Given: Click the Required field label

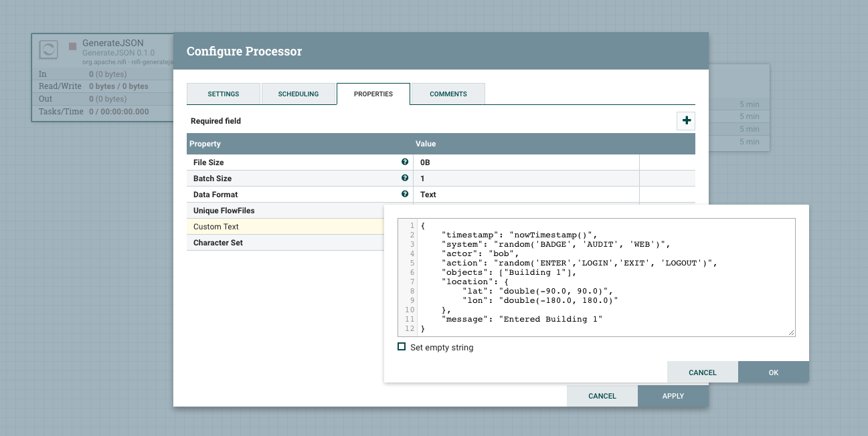Looking at the screenshot, I should point(215,121).
